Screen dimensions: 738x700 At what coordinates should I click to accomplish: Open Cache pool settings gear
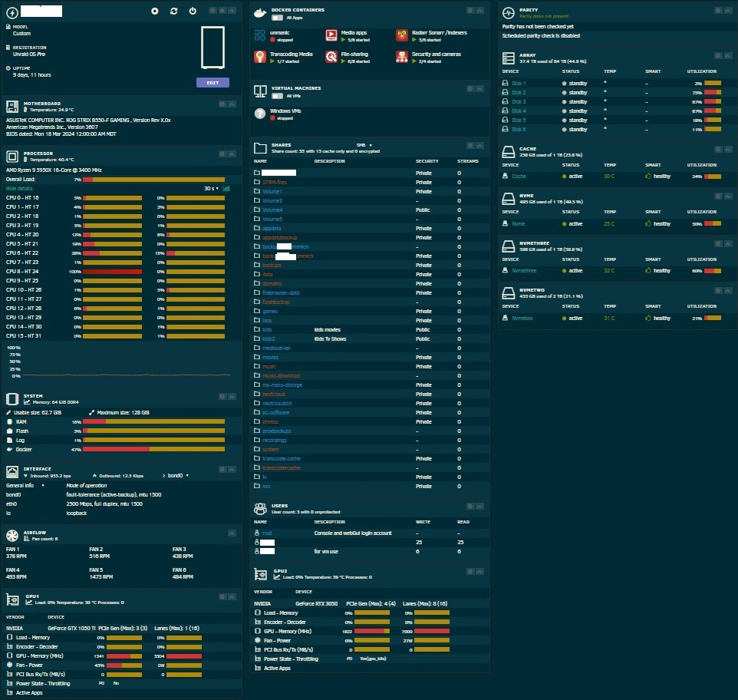(718, 149)
